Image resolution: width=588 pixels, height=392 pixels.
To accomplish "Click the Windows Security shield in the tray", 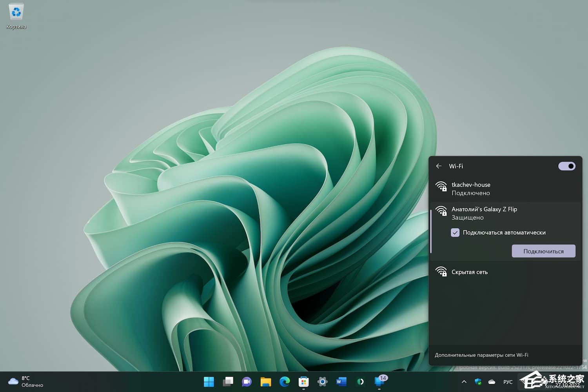I will point(478,381).
